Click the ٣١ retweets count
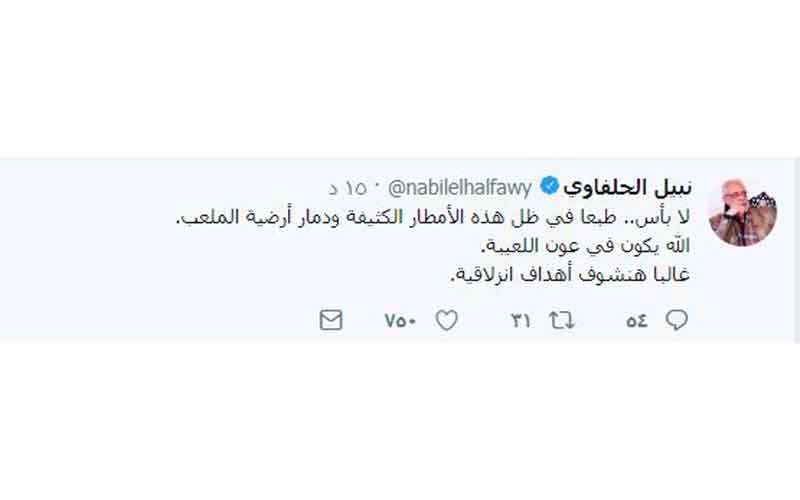This screenshot has height=500, width=800. [x=521, y=321]
